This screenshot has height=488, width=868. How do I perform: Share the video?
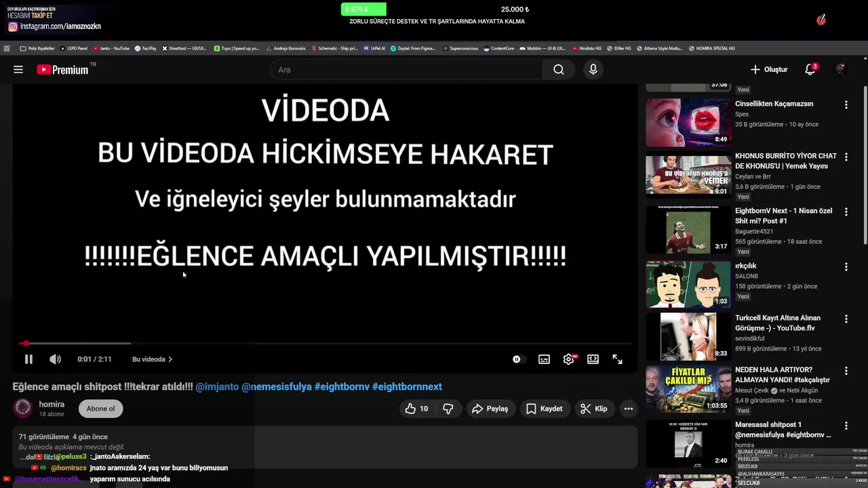click(490, 409)
